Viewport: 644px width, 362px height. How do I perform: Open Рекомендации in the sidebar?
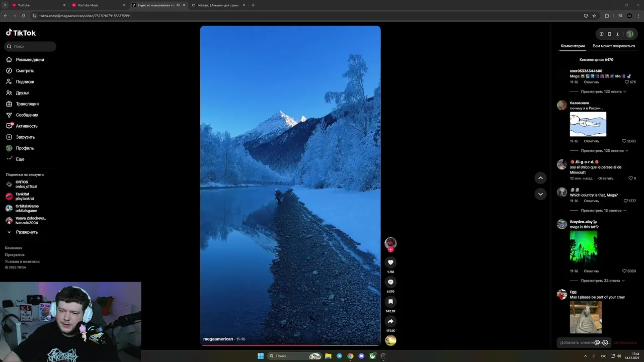[x=30, y=60]
